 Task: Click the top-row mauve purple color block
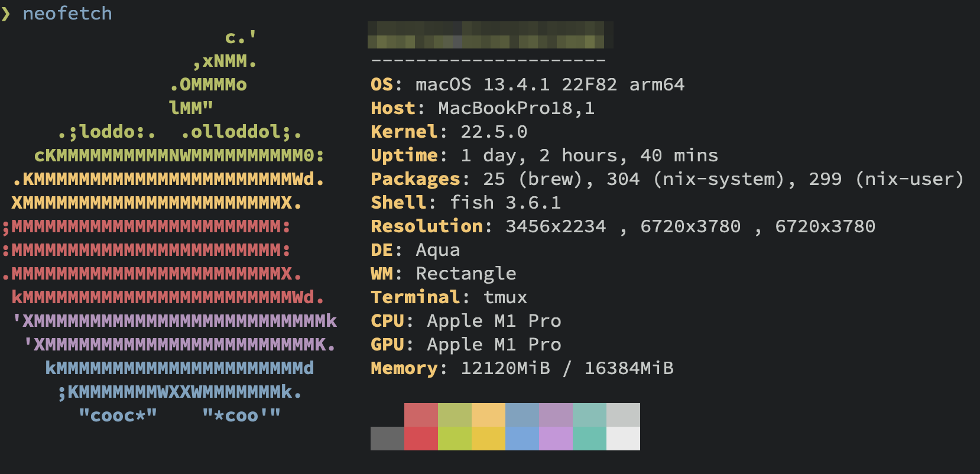click(x=556, y=415)
